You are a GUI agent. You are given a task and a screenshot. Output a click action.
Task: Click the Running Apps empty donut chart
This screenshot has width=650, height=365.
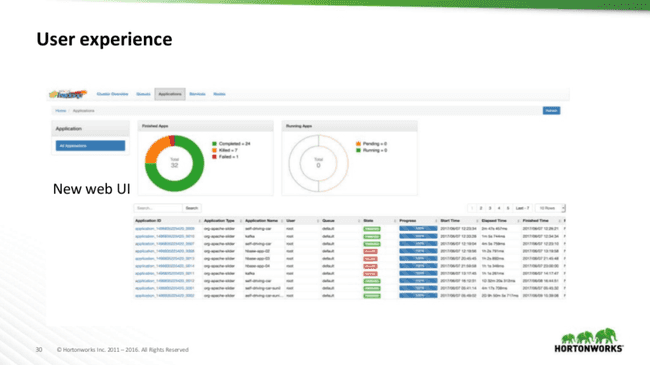318,163
